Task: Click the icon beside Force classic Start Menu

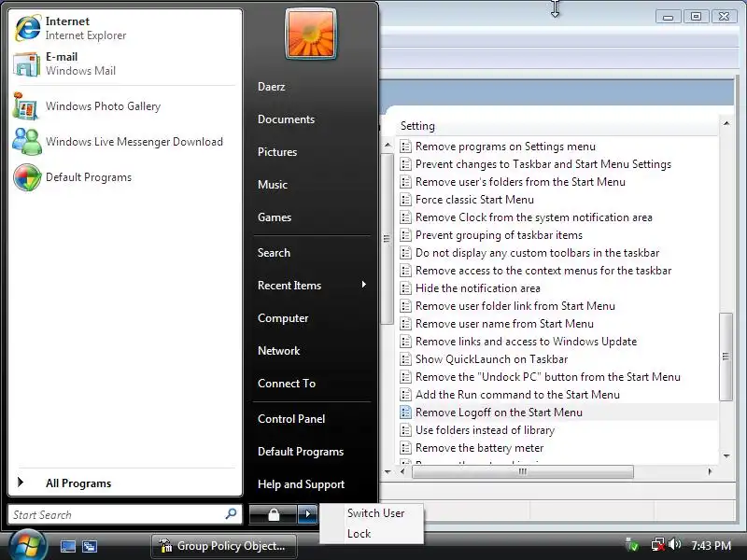Action: pos(405,200)
